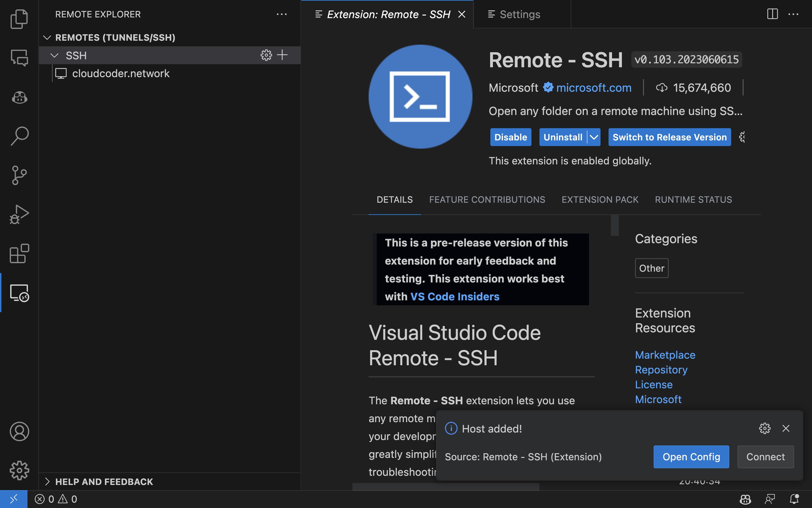Screen dimensions: 812x508
Task: Open the Runtime Status tab
Action: [x=694, y=200]
